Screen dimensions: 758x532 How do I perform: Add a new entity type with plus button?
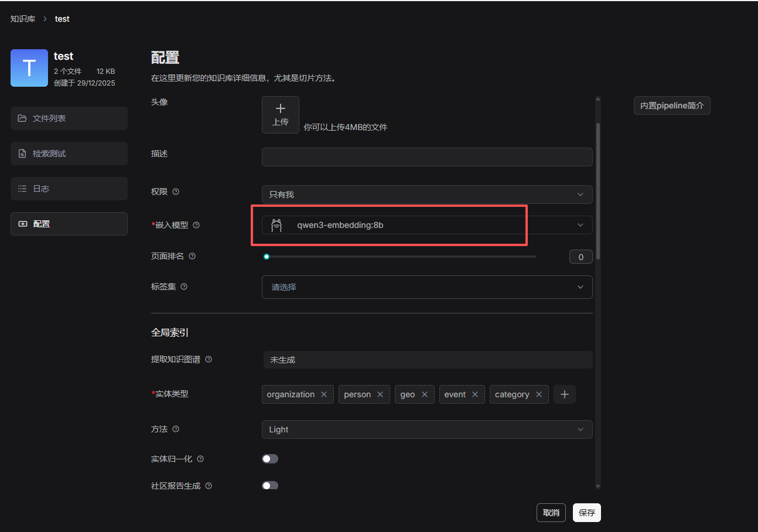click(565, 394)
